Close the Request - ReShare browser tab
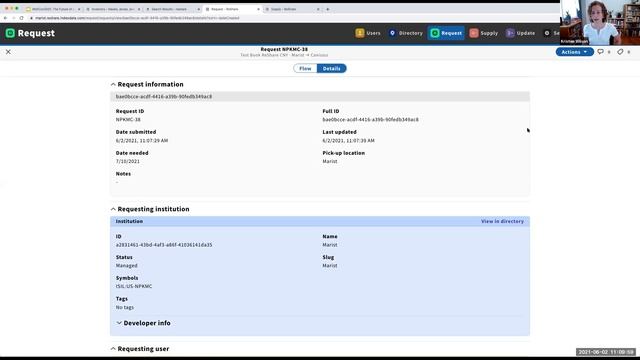Viewport: 640px width, 360px height. tap(258, 9)
